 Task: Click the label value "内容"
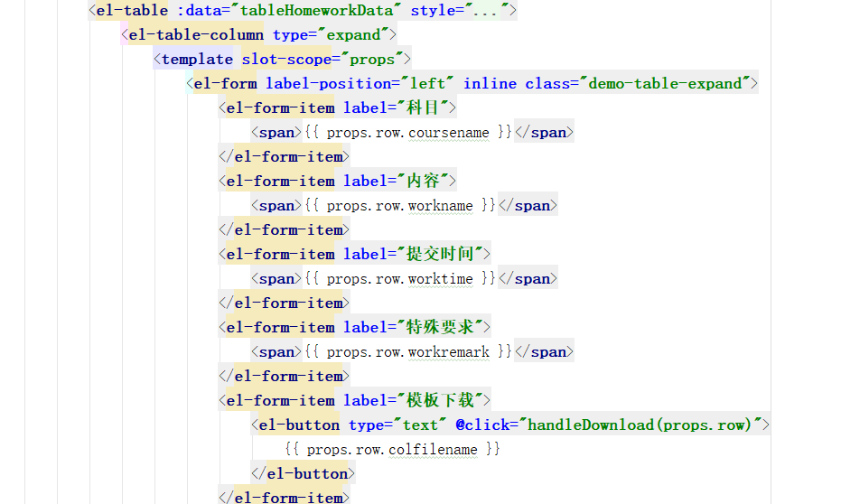[x=422, y=182]
